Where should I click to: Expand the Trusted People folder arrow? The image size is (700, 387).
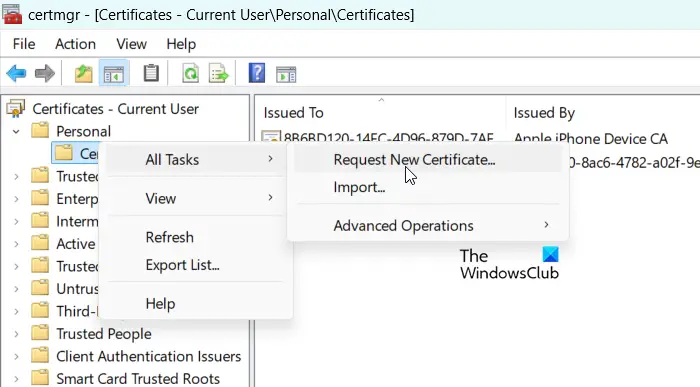coord(17,334)
